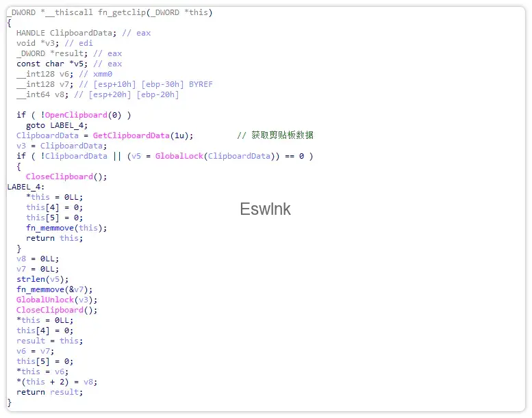The width and height of the screenshot is (532, 418).
Task: Select the v6 = v7 assignment
Action: click(36, 351)
